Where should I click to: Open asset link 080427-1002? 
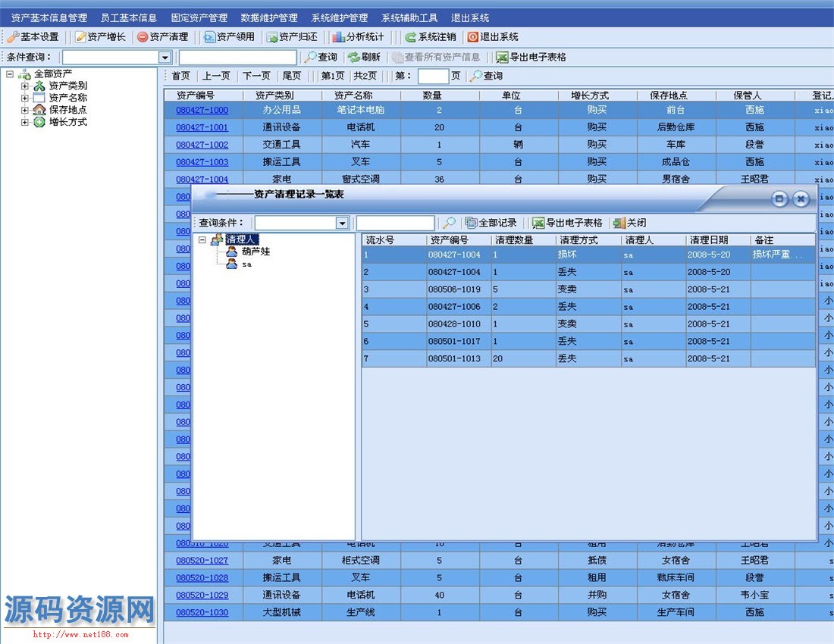pos(202,145)
